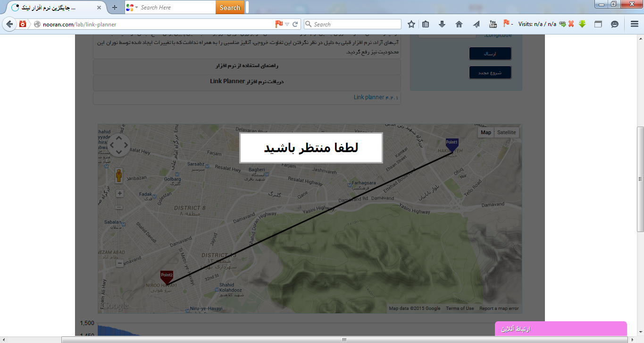Click the blue Point1 map marker

pos(452,145)
